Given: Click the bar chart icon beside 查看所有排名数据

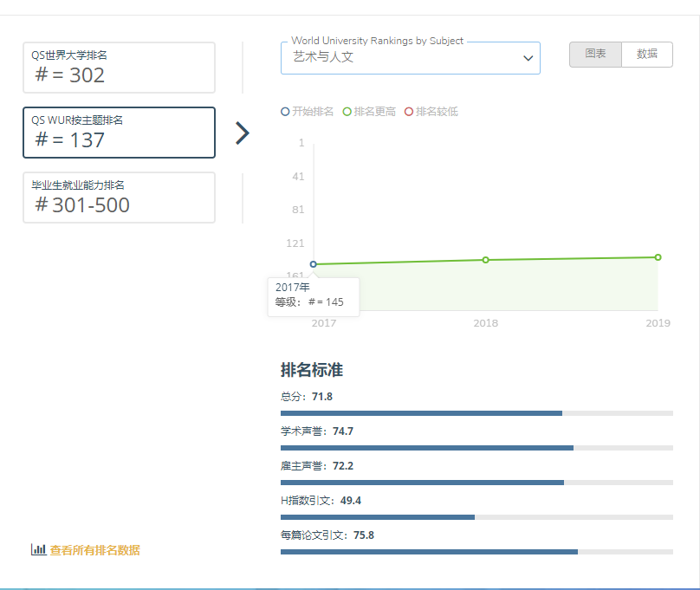Looking at the screenshot, I should 38,549.
